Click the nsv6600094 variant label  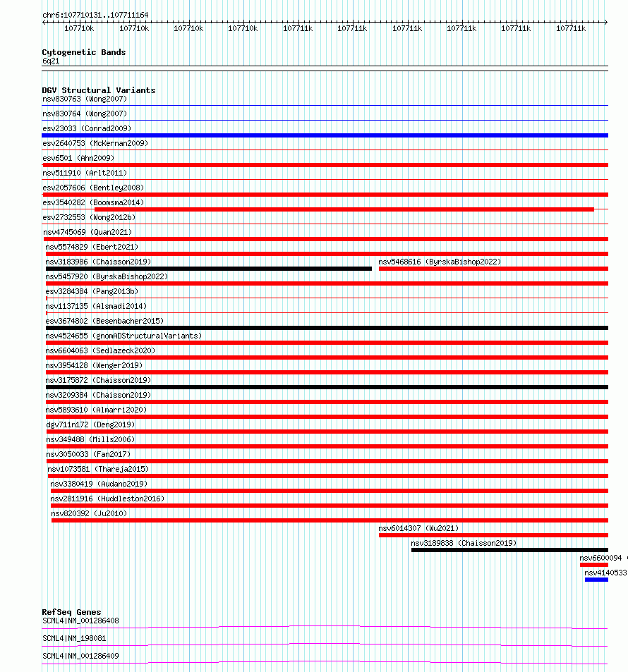[600, 558]
